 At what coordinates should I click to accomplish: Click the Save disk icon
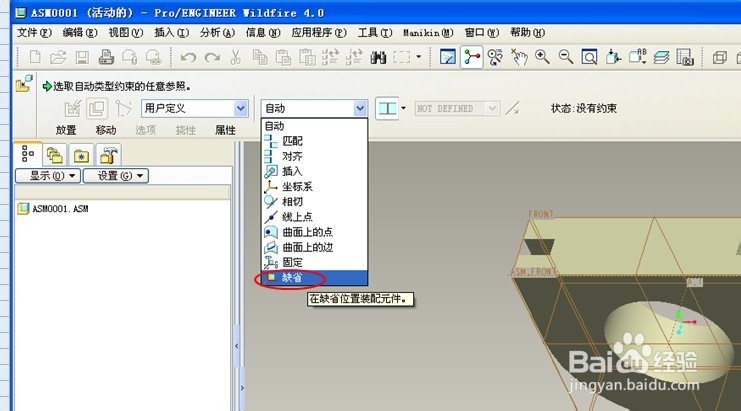(82, 57)
